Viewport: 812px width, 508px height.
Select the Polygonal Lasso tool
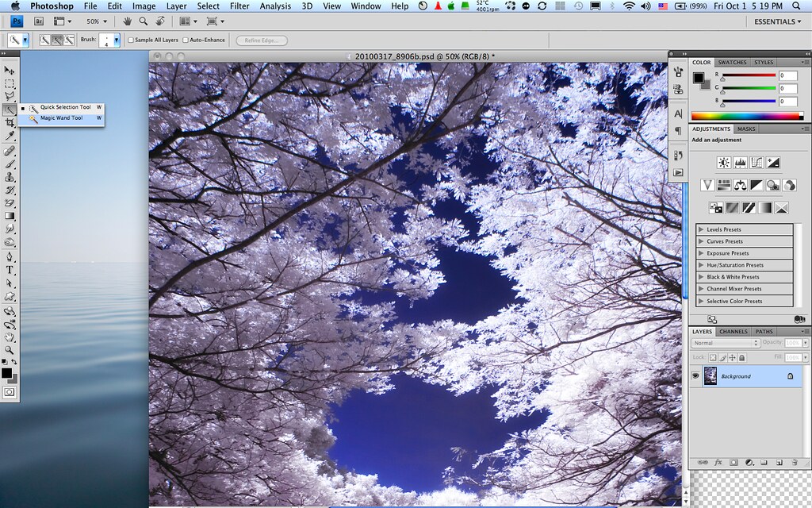(x=10, y=96)
